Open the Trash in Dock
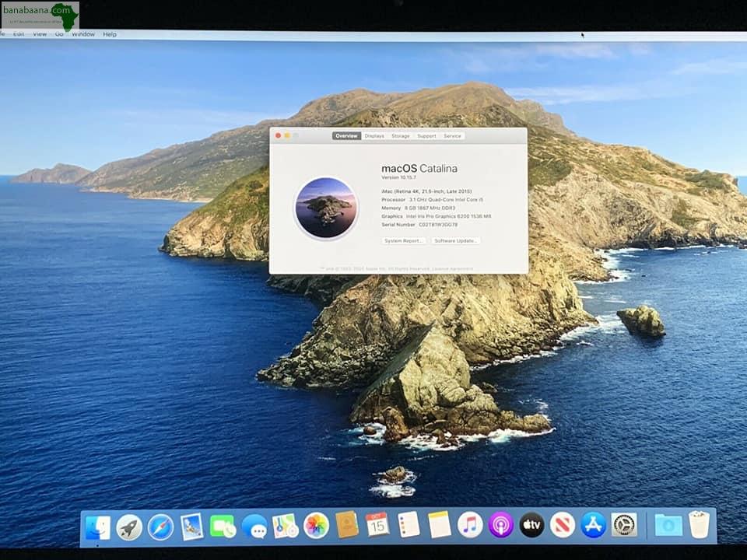 click(x=699, y=524)
